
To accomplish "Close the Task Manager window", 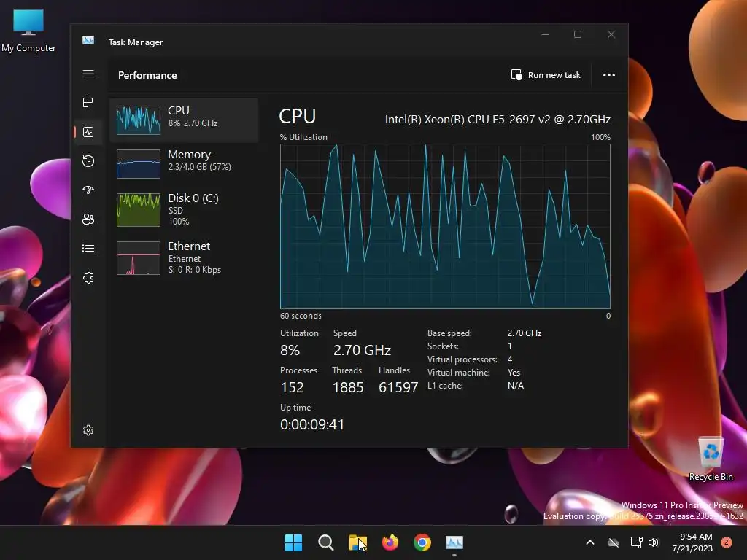I will (611, 34).
